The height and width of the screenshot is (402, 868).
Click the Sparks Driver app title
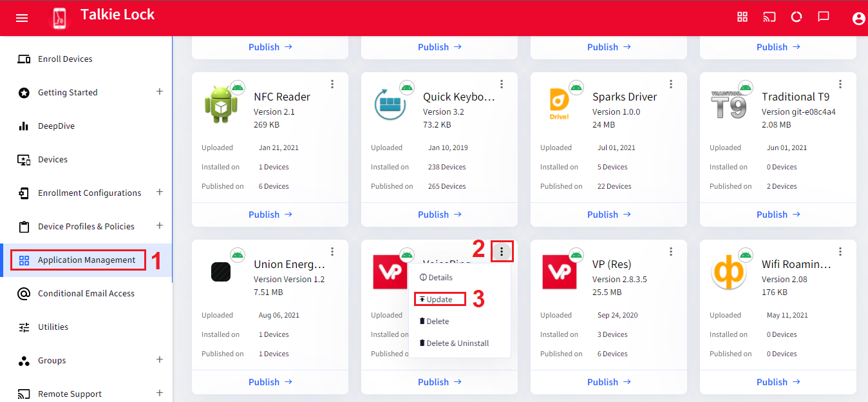(x=625, y=97)
